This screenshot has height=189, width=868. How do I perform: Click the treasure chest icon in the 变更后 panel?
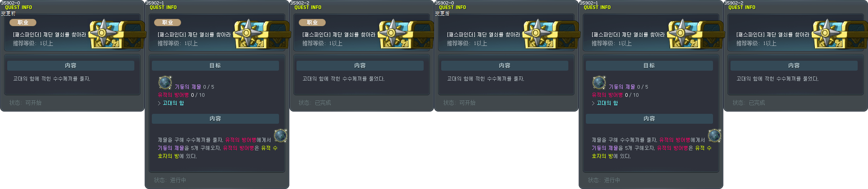pyautogui.click(x=550, y=34)
